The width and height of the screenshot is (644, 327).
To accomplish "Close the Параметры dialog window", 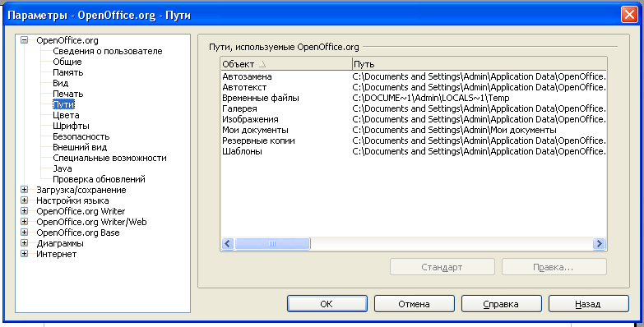I will pos(629,14).
